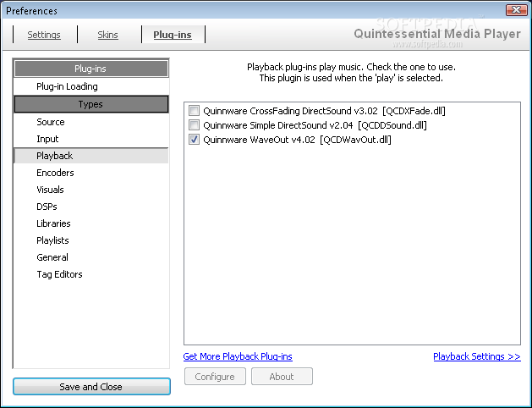Enable Quinnware CrossFading DirectSound checkbox
This screenshot has width=532, height=408.
[x=194, y=111]
